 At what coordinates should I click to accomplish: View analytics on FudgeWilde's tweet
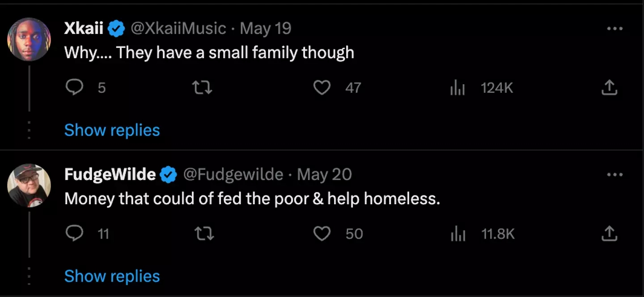458,234
